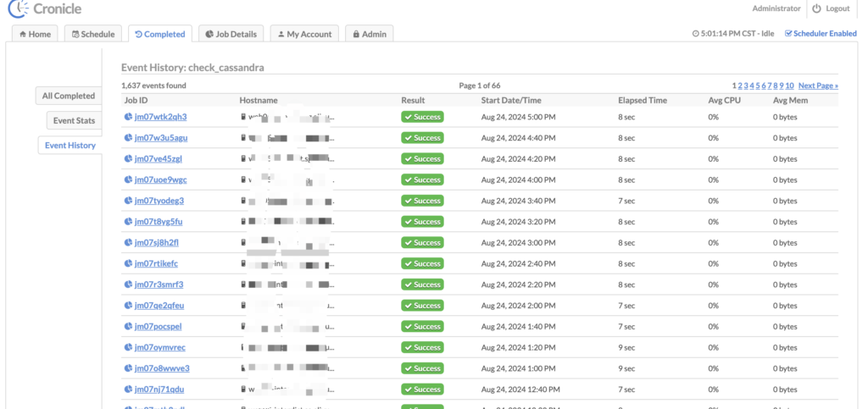Viewport: 868px width, 409px height.
Task: Switch to the Job Details tab
Action: (231, 34)
